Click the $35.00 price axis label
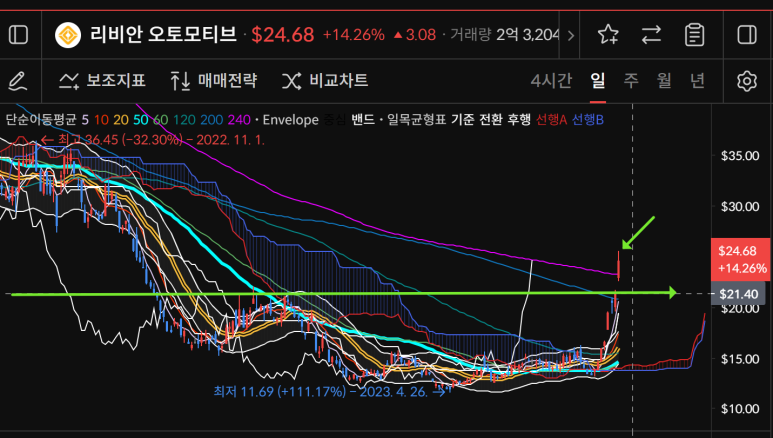This screenshot has height=438, width=773. 740,156
